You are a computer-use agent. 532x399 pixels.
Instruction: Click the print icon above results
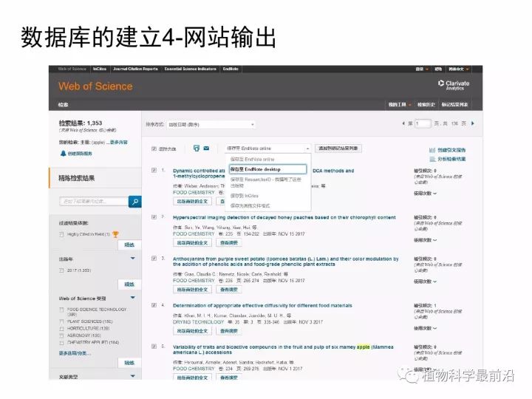pos(197,149)
